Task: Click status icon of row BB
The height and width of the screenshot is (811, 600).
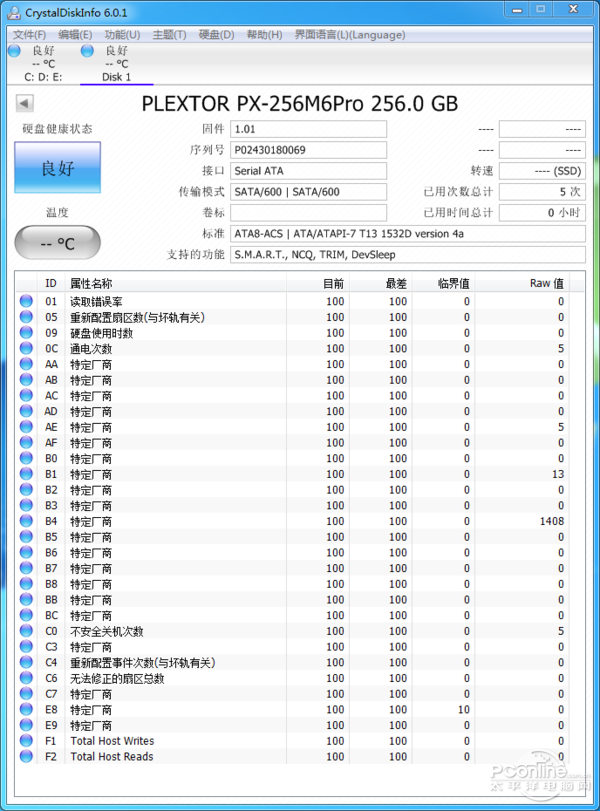Action: pos(26,599)
